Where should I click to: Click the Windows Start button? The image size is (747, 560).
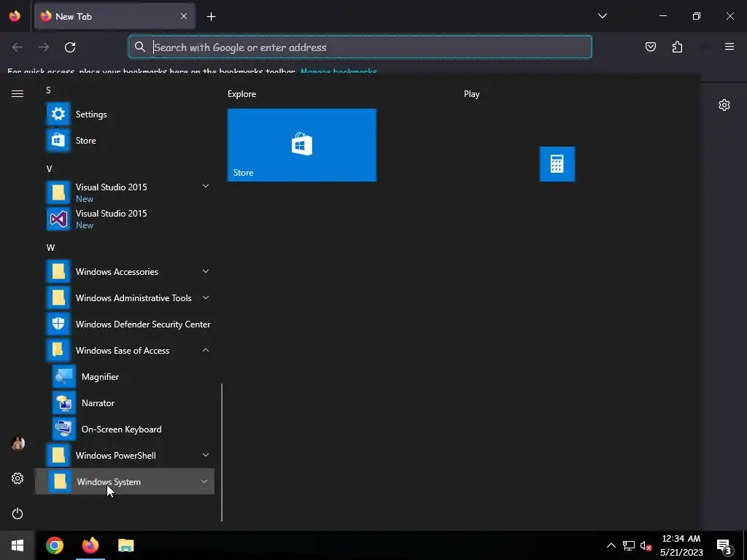[x=18, y=545]
